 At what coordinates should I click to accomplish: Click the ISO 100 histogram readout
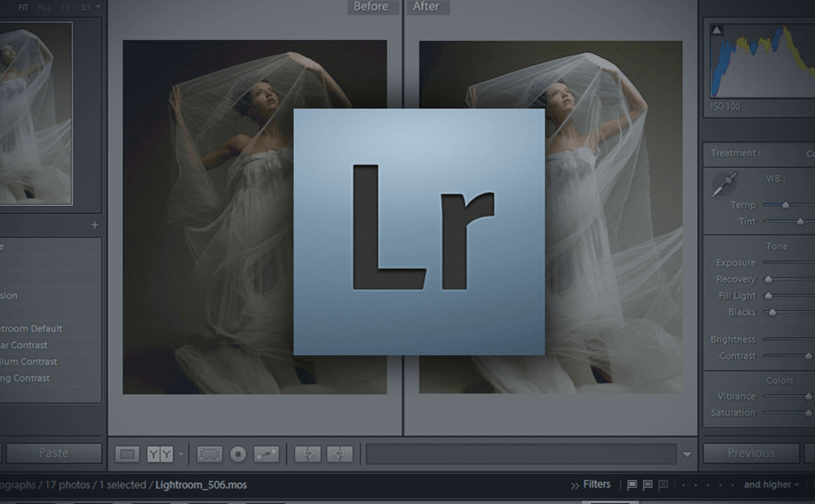point(725,107)
